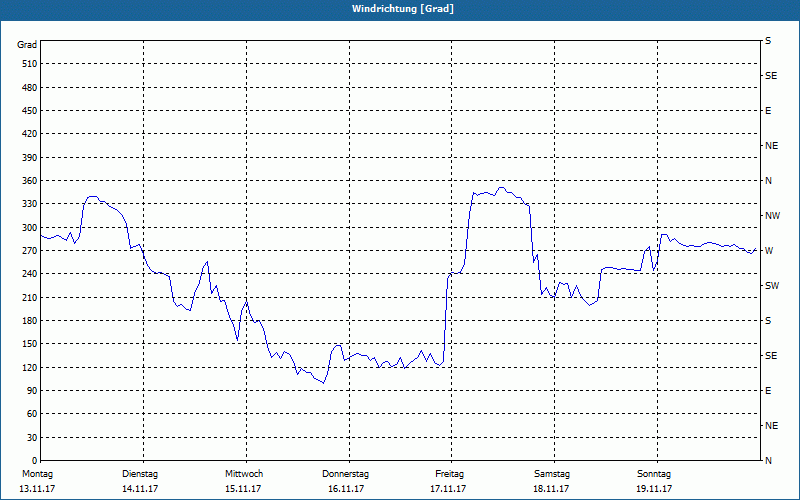Click the Mittwoch day label
This screenshot has height=500, width=800.
244,474
